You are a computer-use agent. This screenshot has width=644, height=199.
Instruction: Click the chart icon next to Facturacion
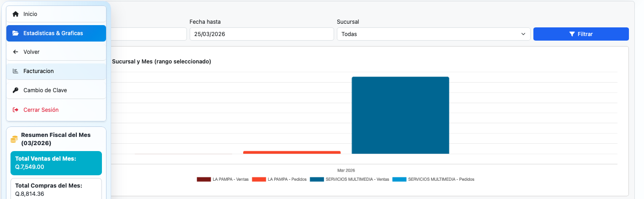(16, 71)
